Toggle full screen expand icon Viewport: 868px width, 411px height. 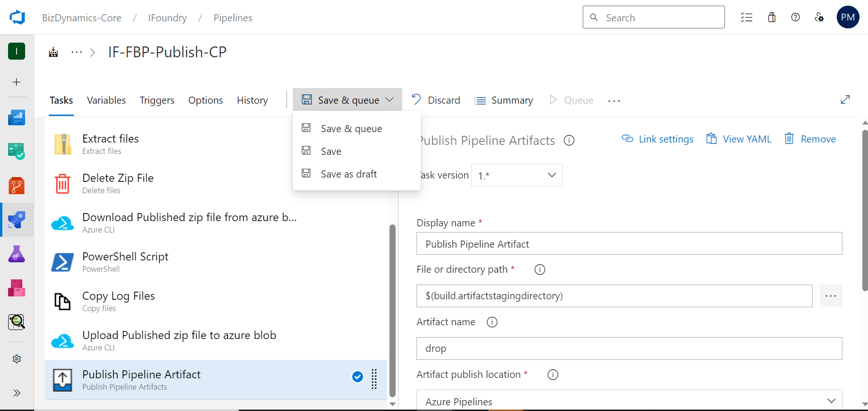tap(845, 99)
